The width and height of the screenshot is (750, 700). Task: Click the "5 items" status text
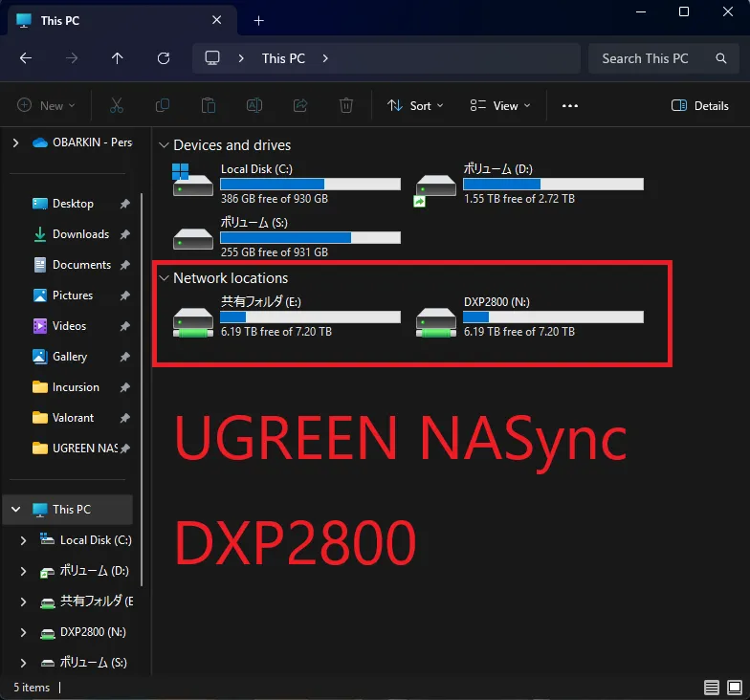[32, 688]
